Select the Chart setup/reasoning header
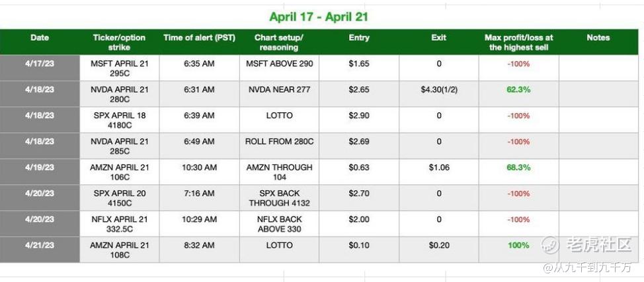Image resolution: width=644 pixels, height=282 pixels. pyautogui.click(x=279, y=42)
